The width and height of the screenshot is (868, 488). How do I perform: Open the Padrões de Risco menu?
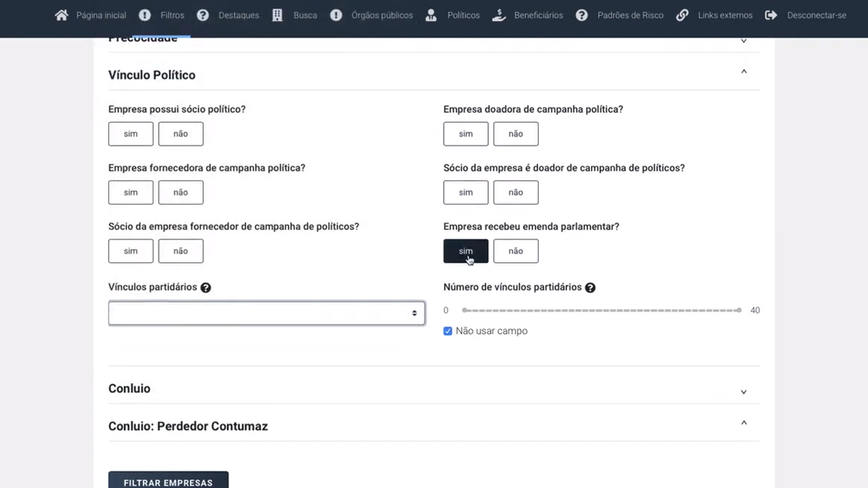[x=630, y=15]
